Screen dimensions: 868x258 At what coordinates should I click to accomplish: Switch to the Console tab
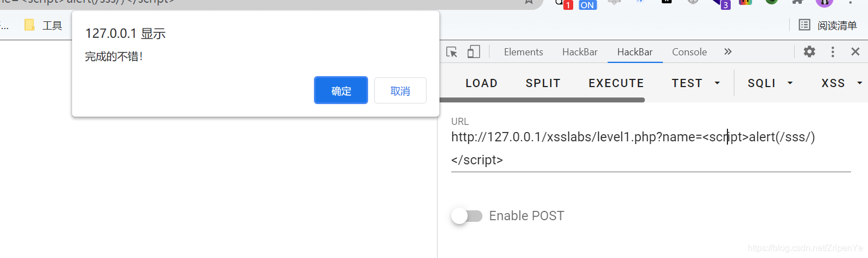[689, 52]
